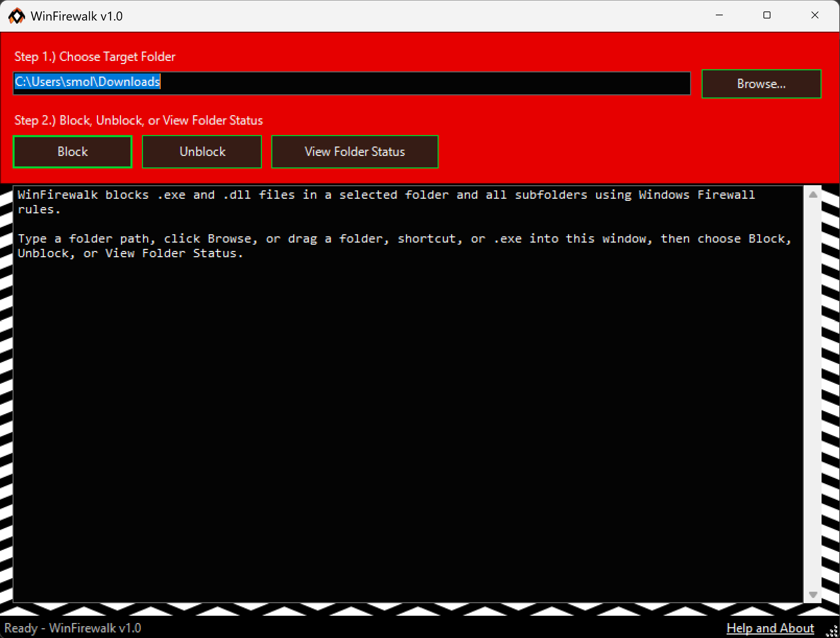
Task: Click the scrollbar down arrow in output log
Action: tap(813, 594)
